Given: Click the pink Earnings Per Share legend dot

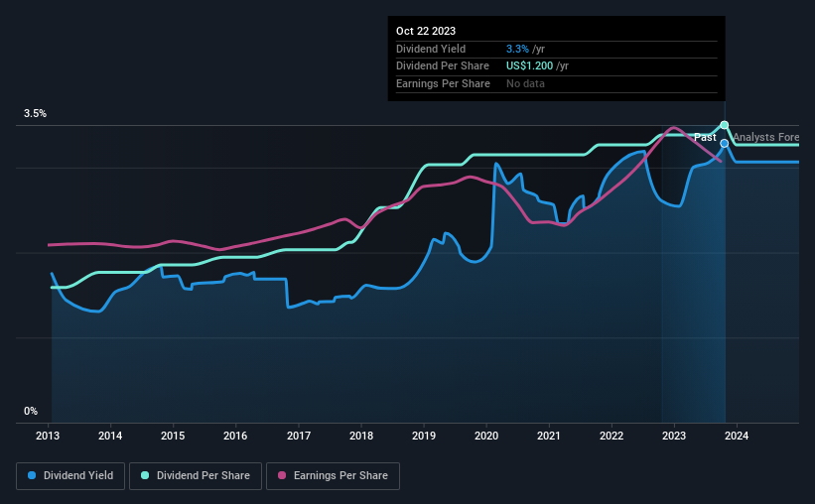Looking at the screenshot, I should tap(282, 475).
